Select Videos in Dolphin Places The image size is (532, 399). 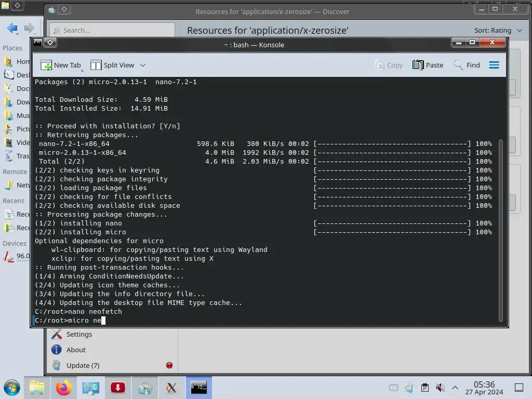pos(16,142)
